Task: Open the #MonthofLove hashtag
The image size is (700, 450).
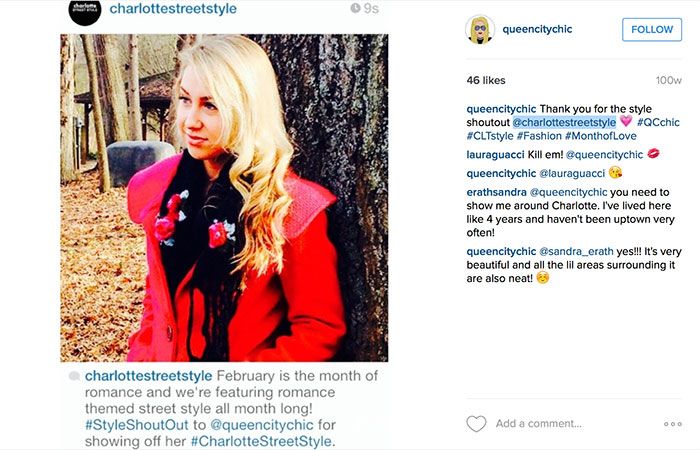Action: [600, 136]
